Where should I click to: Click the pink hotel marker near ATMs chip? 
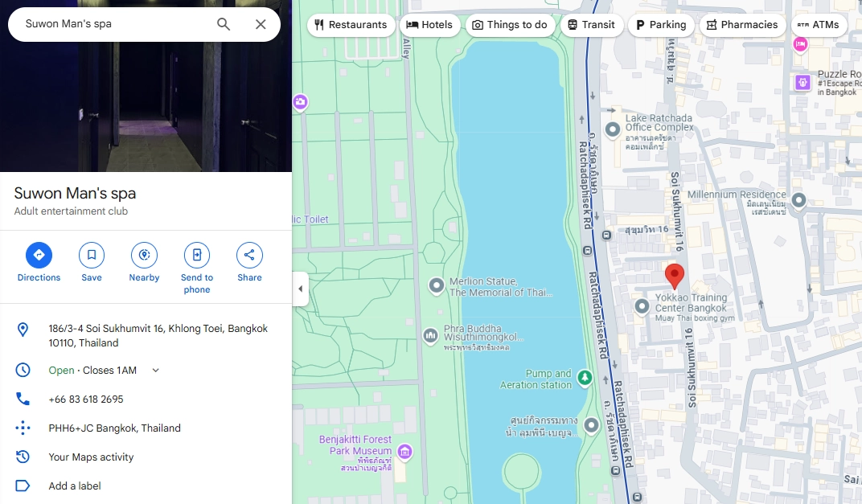(x=800, y=43)
